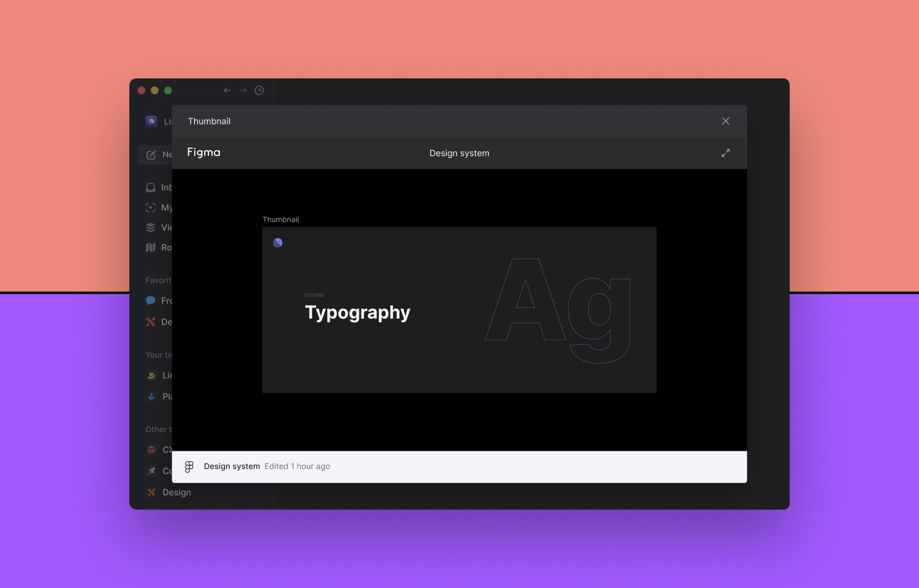This screenshot has width=919, height=588.
Task: Click the Thumbnail frame label above the canvas
Action: 281,219
